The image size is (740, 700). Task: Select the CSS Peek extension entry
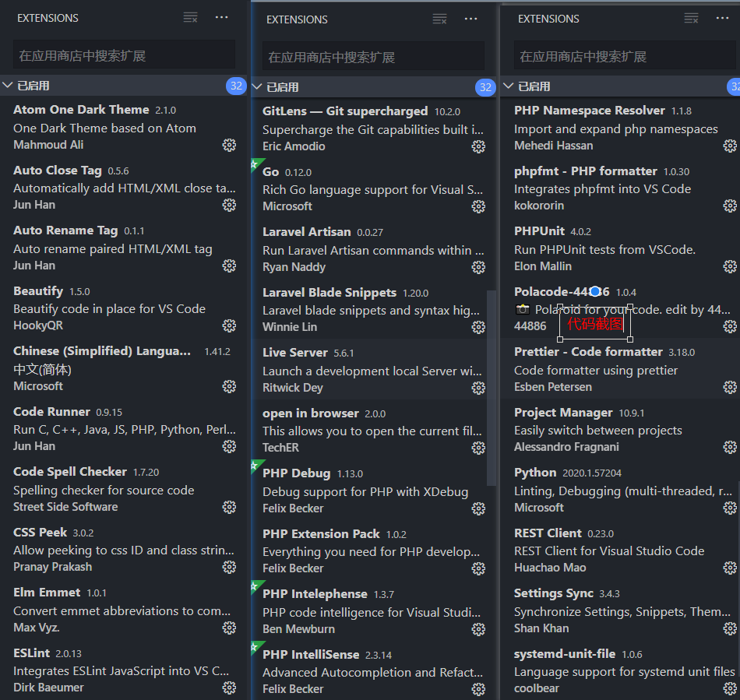coord(123,550)
